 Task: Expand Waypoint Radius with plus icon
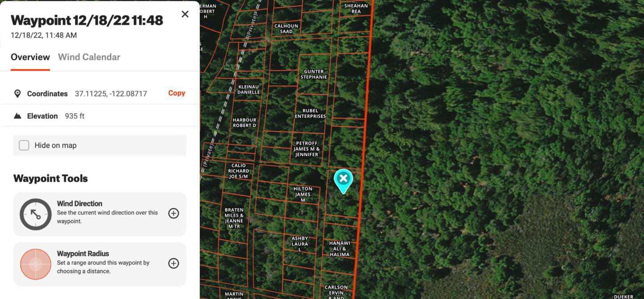pyautogui.click(x=174, y=263)
